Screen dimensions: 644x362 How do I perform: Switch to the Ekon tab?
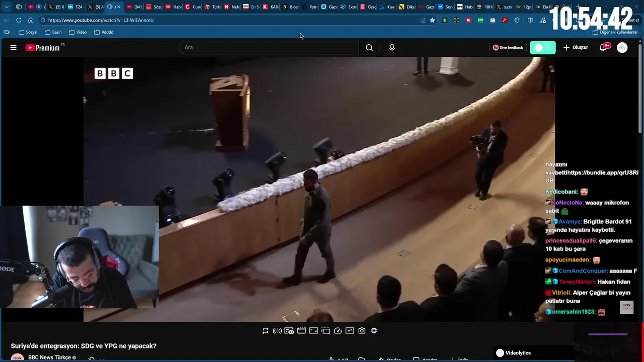click(349, 7)
